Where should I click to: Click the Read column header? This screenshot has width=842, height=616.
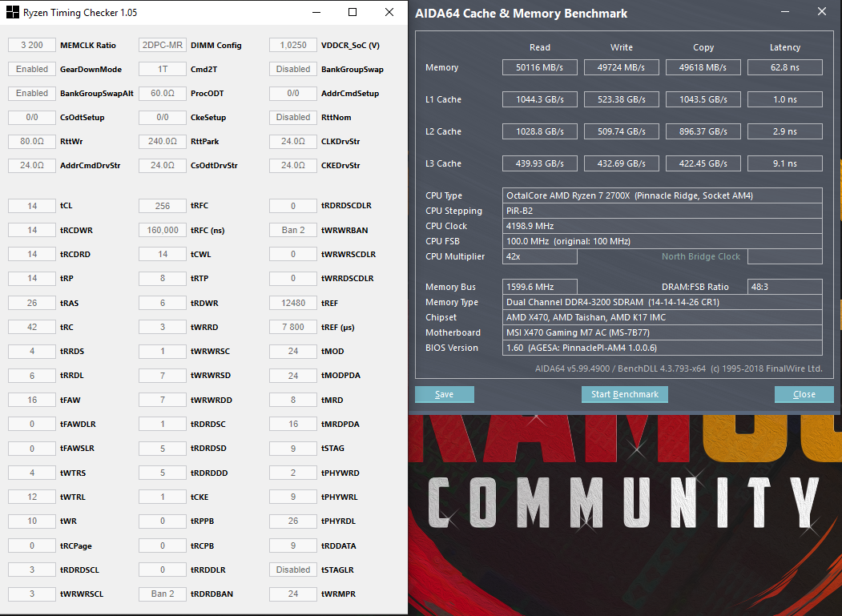point(540,47)
